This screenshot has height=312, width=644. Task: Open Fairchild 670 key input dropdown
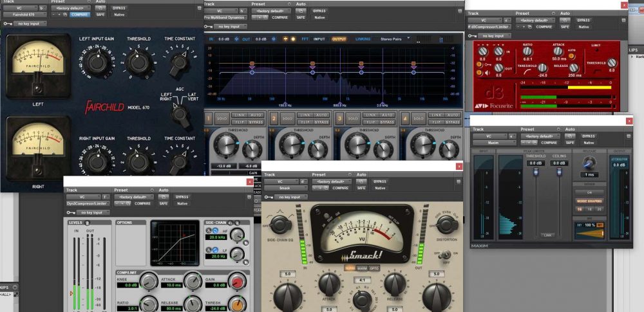(30, 24)
